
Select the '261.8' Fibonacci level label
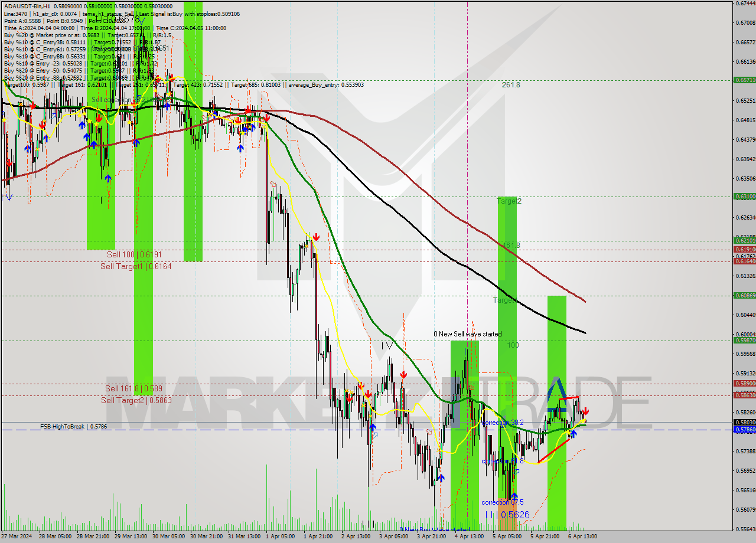(511, 85)
